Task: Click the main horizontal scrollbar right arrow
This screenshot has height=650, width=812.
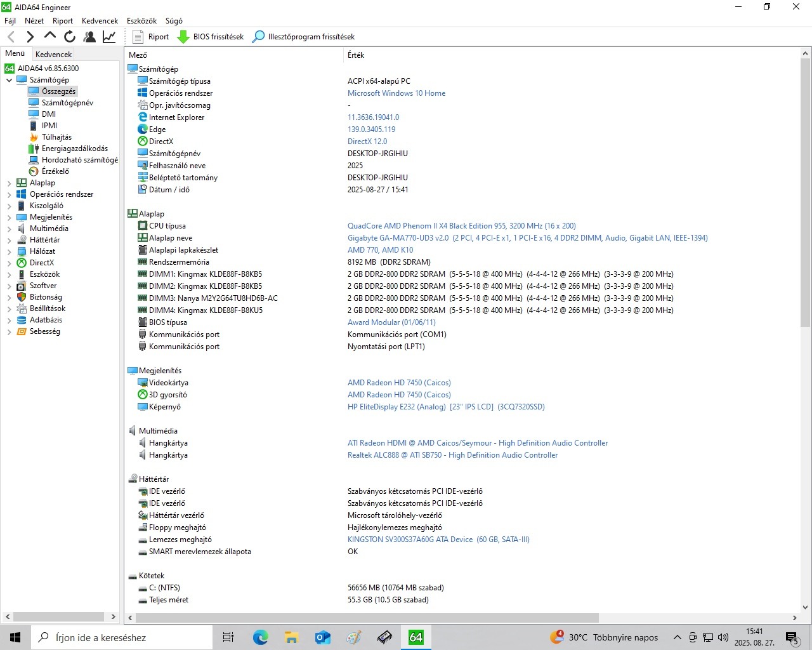Action: click(x=794, y=618)
